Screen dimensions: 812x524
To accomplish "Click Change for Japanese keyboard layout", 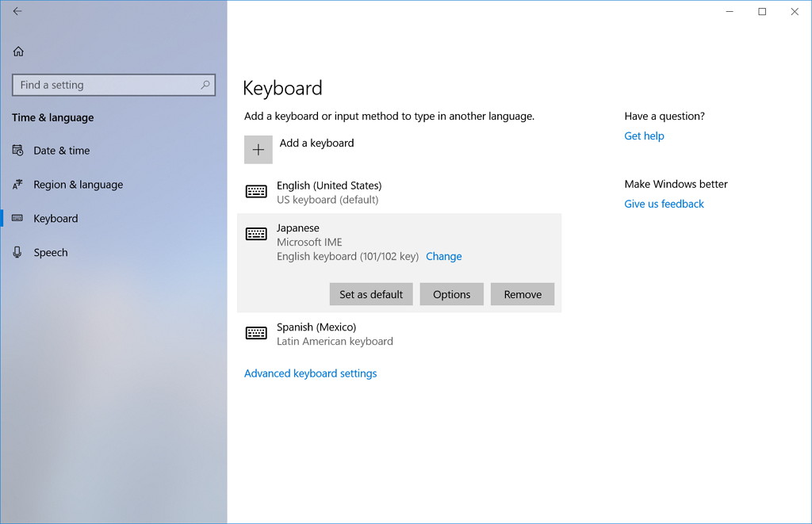I will point(444,256).
